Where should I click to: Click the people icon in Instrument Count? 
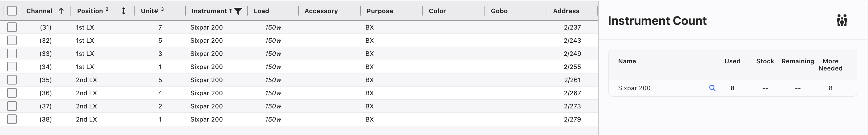pyautogui.click(x=841, y=21)
